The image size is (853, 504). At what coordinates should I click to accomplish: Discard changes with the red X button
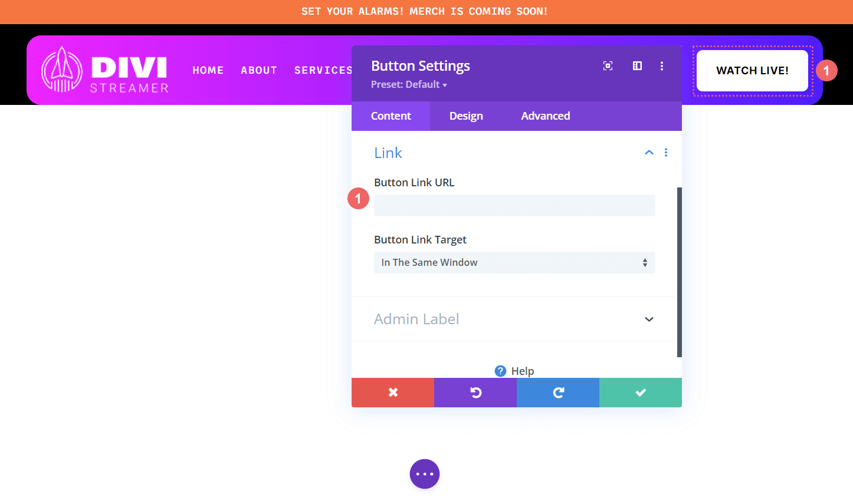coord(393,392)
